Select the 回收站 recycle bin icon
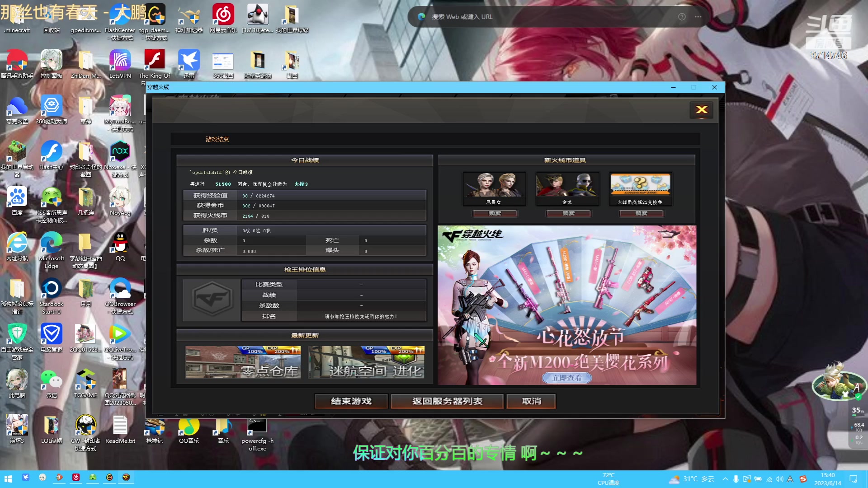 tap(52, 19)
